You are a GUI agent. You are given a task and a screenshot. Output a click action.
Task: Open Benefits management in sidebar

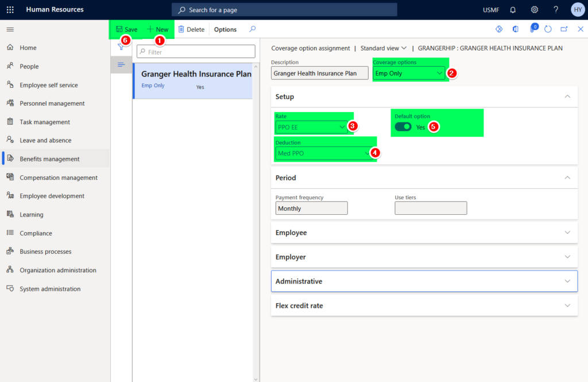point(56,159)
